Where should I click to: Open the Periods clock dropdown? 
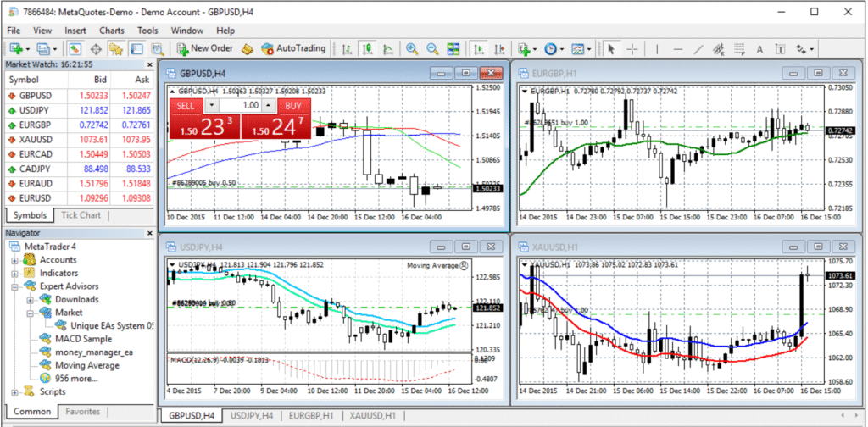point(554,49)
